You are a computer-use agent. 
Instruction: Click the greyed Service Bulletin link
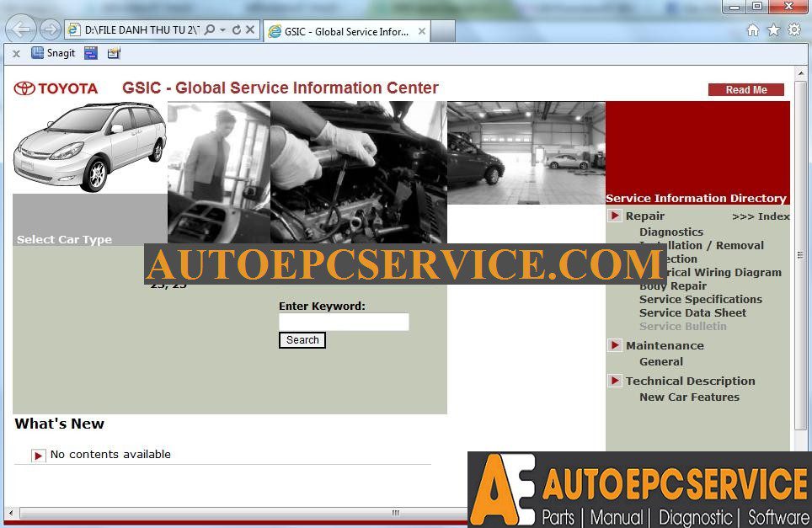tap(683, 326)
